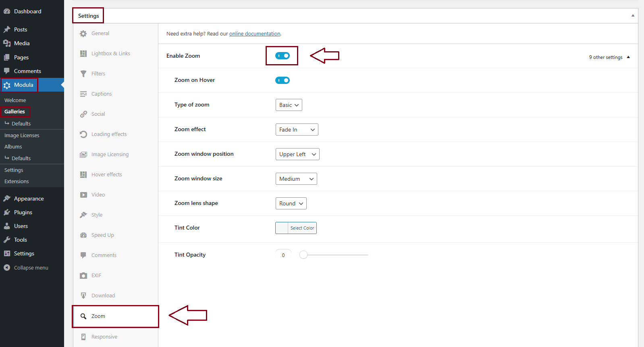This screenshot has width=644, height=347.
Task: Turn off Zoom on Hover switch
Action: pyautogui.click(x=282, y=80)
